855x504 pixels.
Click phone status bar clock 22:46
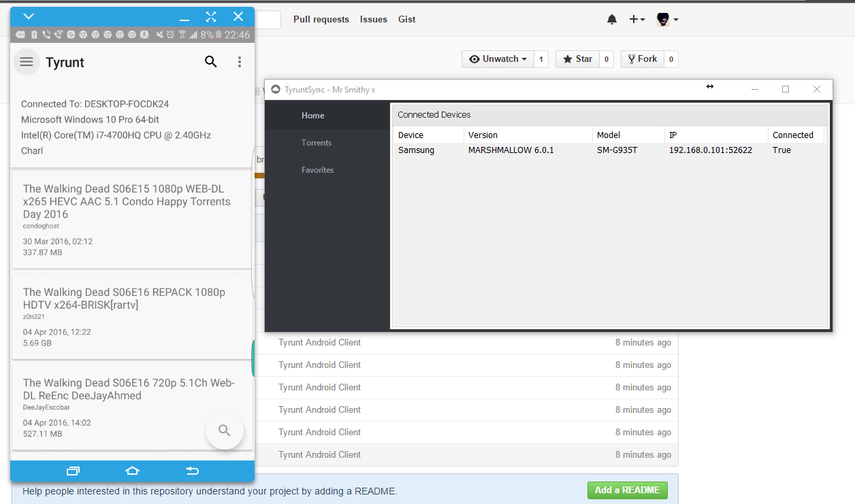pos(237,35)
